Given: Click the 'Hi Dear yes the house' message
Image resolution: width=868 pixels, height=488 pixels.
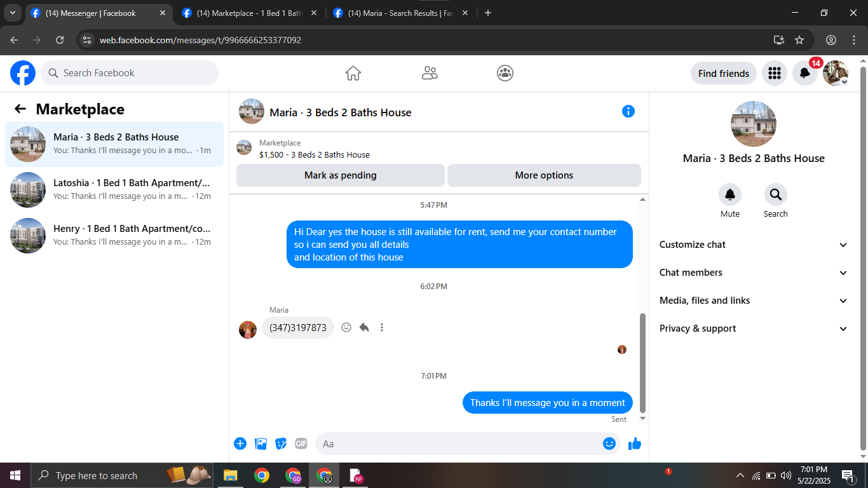Looking at the screenshot, I should coord(459,245).
